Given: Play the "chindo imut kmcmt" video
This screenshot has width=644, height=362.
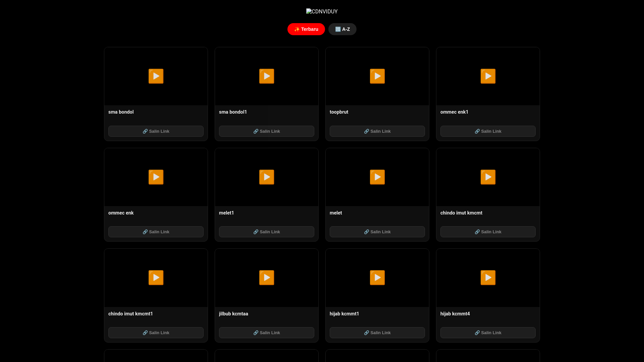Looking at the screenshot, I should click(x=488, y=177).
